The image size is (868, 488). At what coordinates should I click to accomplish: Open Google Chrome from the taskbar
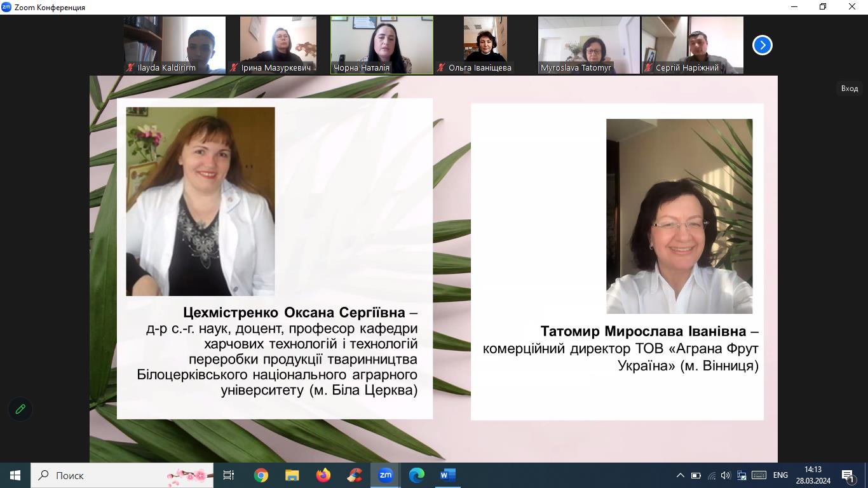pos(261,475)
